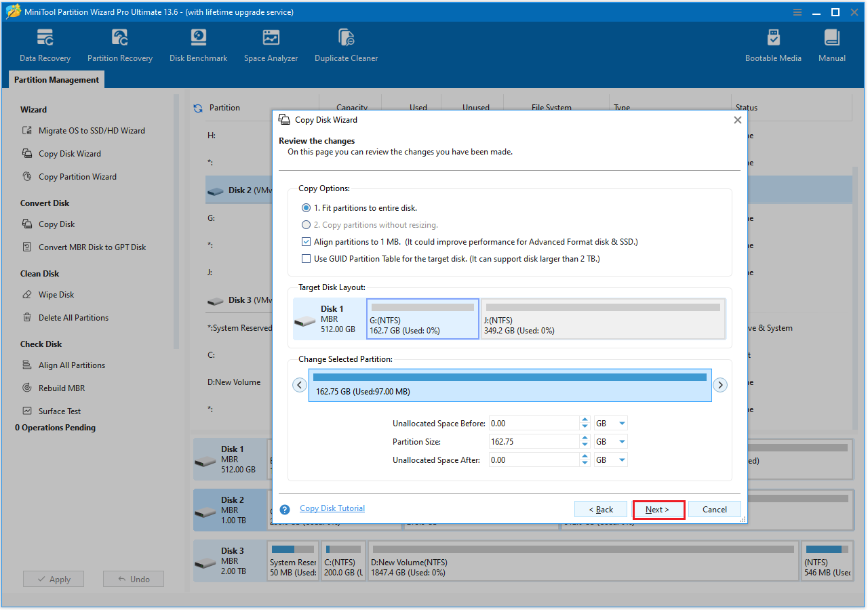Open the application menu icon in title bar
868x610 pixels.
pos(797,12)
